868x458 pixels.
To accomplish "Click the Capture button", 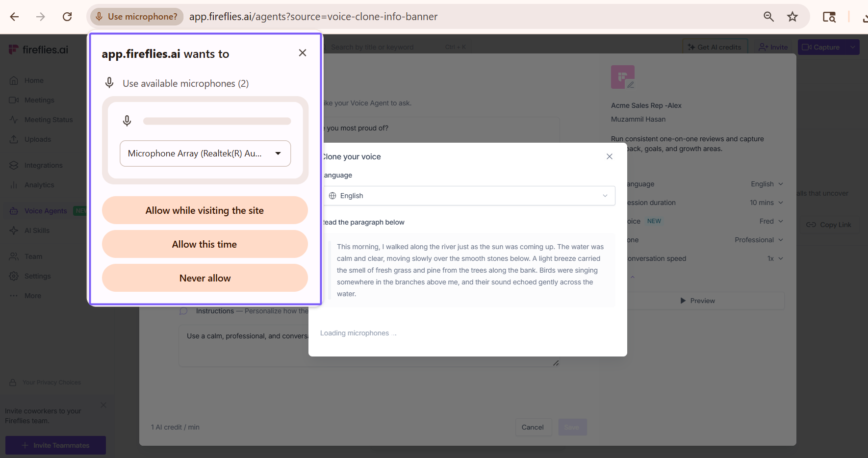I will (x=822, y=47).
